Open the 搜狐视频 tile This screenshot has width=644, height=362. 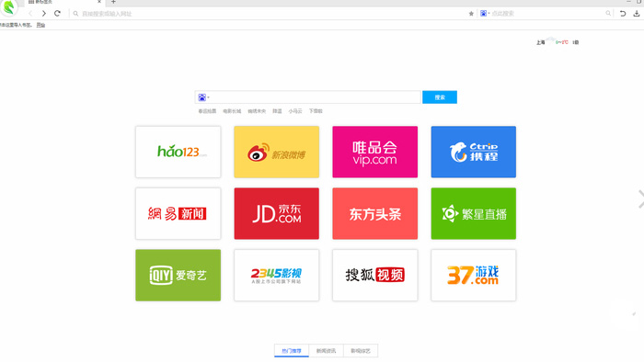coord(375,275)
